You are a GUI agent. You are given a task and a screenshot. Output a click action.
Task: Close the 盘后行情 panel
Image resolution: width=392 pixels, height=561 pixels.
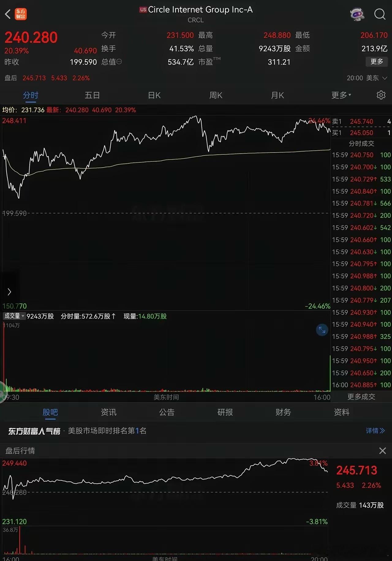383,451
